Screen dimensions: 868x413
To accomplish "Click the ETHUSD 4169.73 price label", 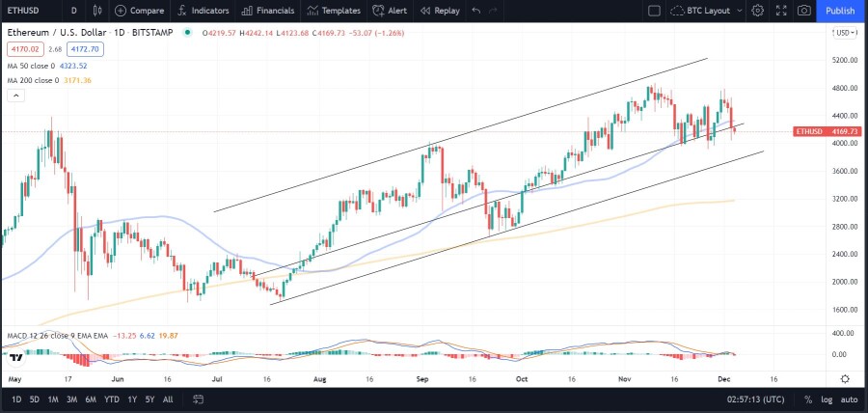I will point(827,132).
